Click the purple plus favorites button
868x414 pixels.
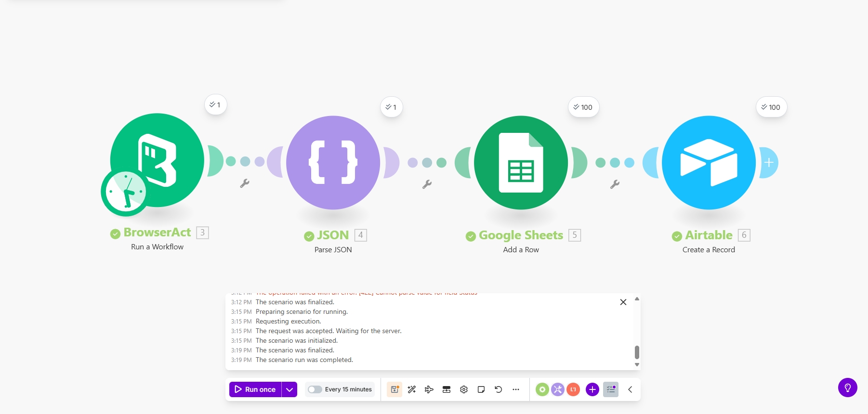click(x=592, y=389)
